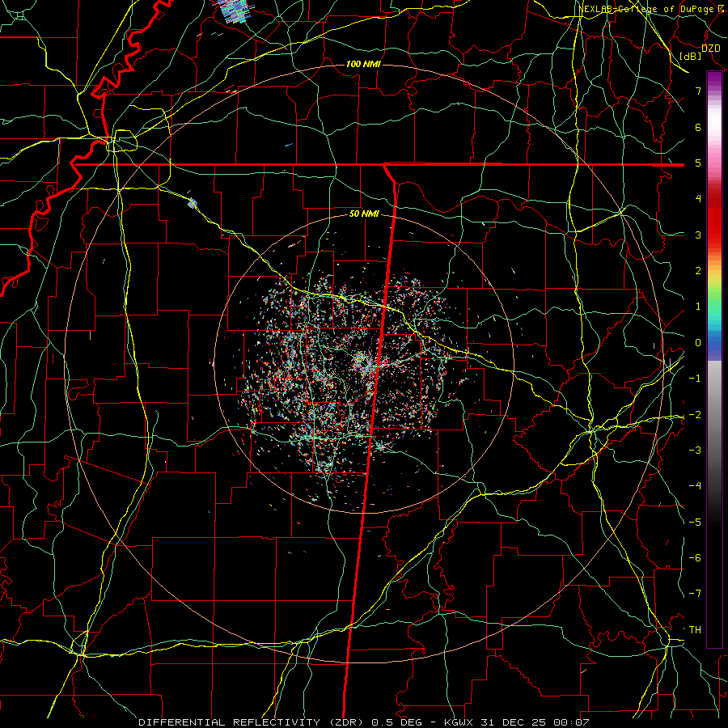728x728 pixels.
Task: Click the '0' value on color scale
Action: [x=698, y=343]
